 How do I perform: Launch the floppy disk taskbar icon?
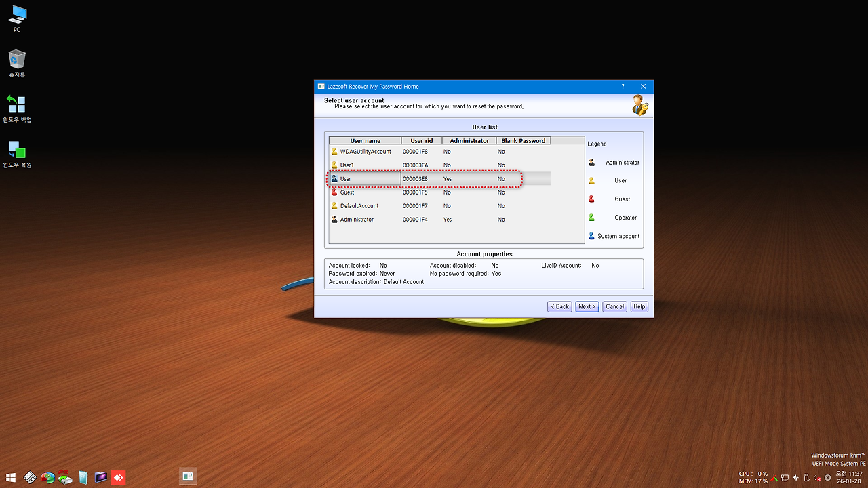pos(30,477)
